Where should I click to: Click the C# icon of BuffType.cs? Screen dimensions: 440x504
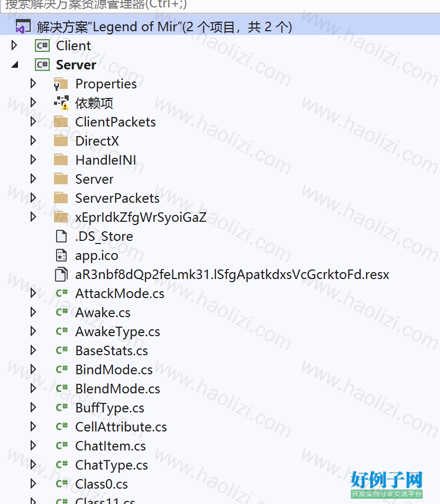click(62, 407)
